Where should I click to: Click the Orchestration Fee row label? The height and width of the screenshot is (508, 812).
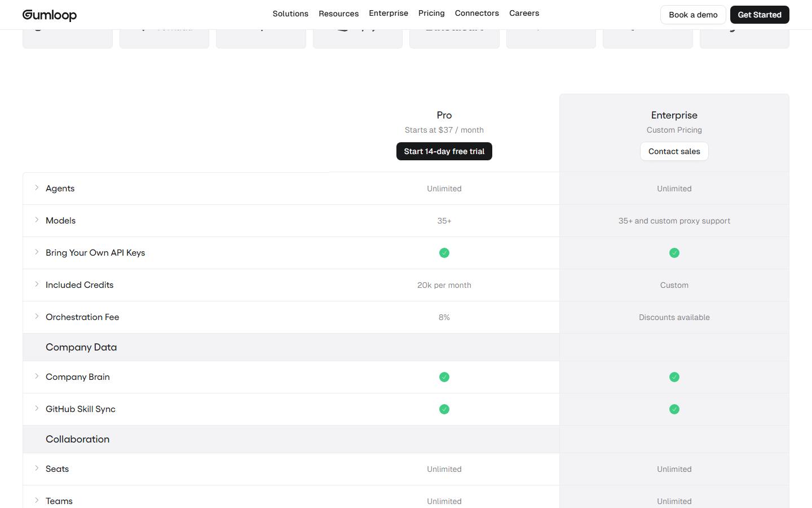(x=82, y=317)
